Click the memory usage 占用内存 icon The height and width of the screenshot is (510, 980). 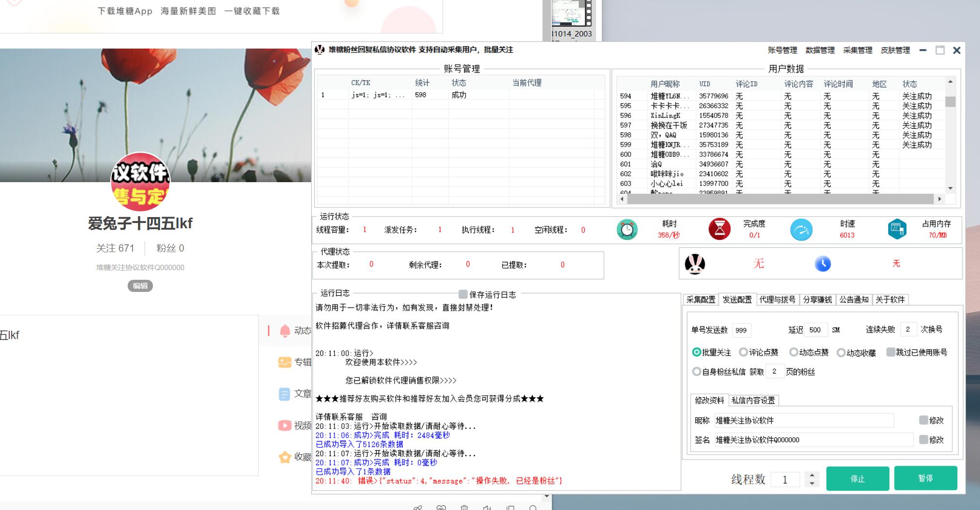897,229
